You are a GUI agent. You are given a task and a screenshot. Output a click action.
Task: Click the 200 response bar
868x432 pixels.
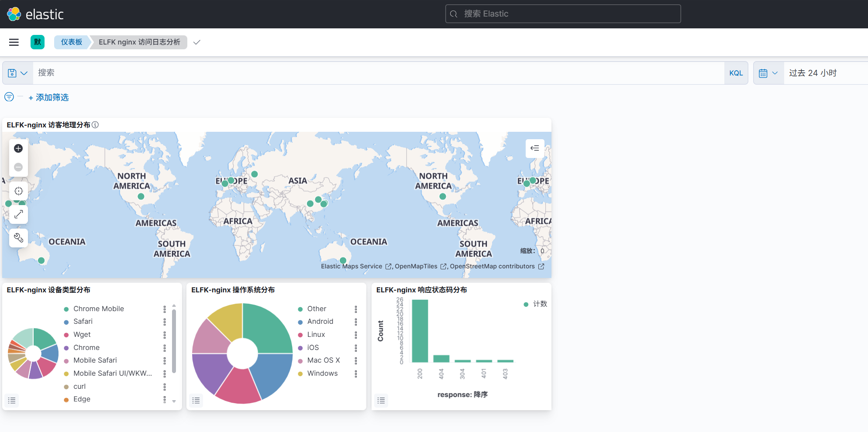point(420,331)
